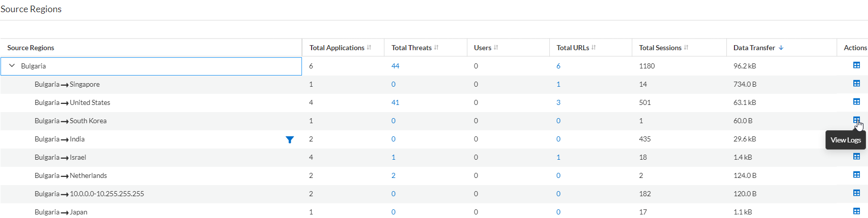Image resolution: width=868 pixels, height=218 pixels.
Task: Open Israel total URLs 1 link
Action: click(558, 157)
